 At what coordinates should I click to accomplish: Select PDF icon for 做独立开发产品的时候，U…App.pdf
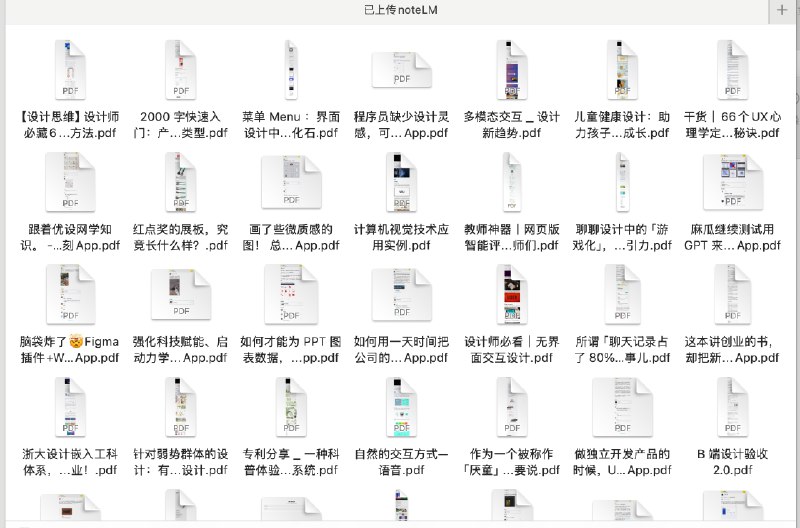[622, 407]
